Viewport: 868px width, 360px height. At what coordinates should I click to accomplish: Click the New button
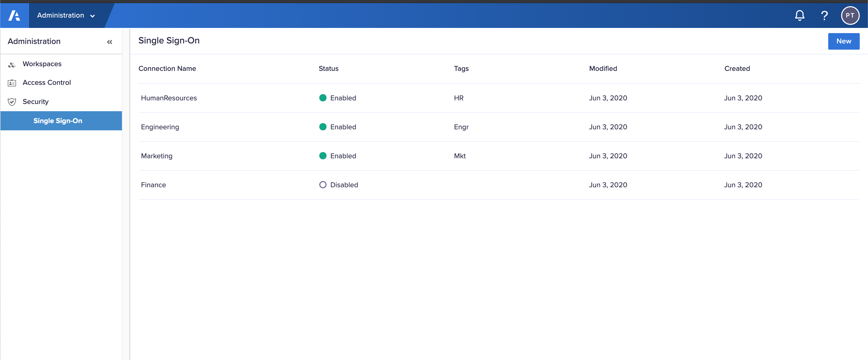843,41
